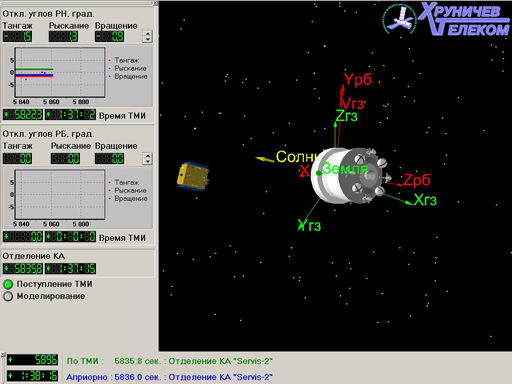This screenshot has width=512, height=384.
Task: Click the down arrow of the РБ angles spinner
Action: pyautogui.click(x=148, y=162)
